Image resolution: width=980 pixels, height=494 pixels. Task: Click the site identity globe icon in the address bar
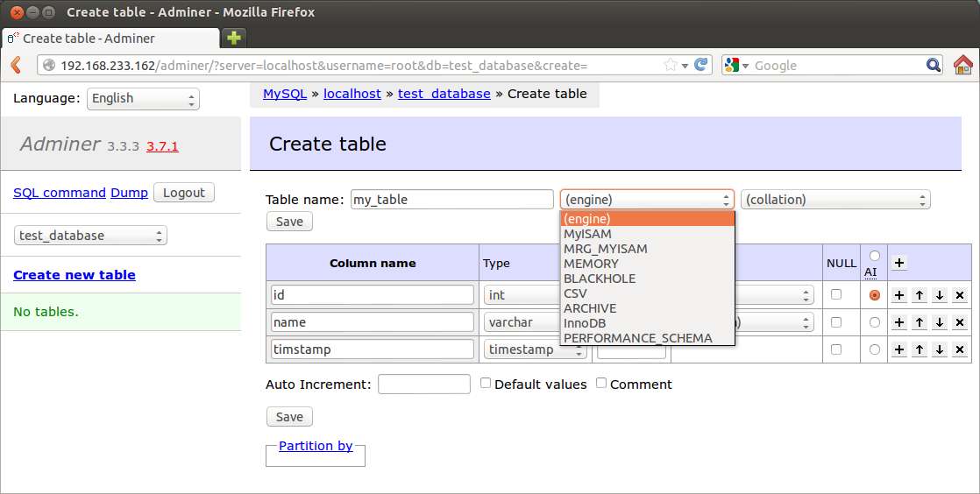(x=49, y=65)
